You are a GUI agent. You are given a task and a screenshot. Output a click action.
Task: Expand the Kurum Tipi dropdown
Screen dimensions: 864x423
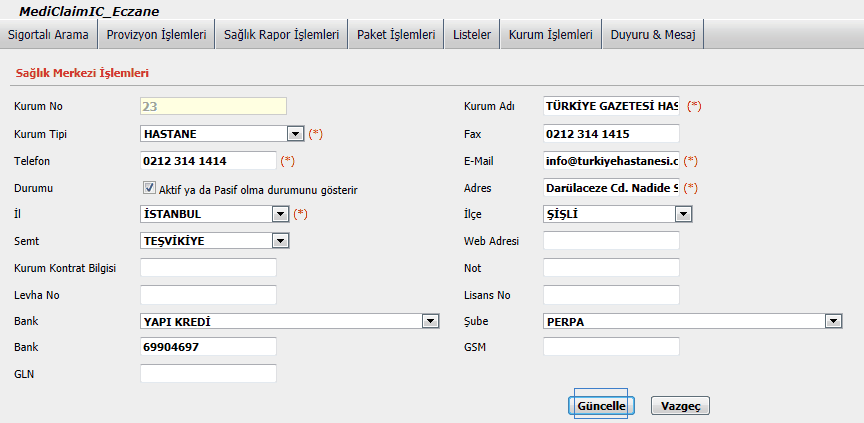(295, 133)
